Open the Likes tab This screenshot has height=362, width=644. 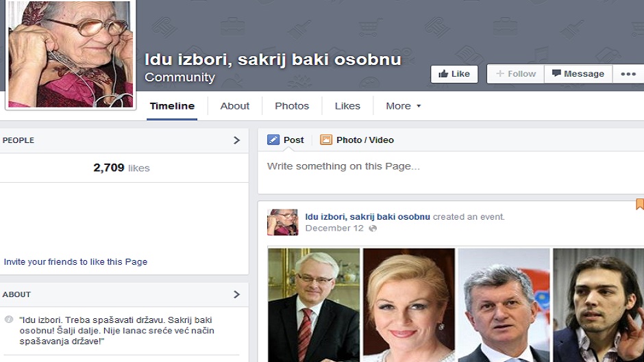coord(347,106)
